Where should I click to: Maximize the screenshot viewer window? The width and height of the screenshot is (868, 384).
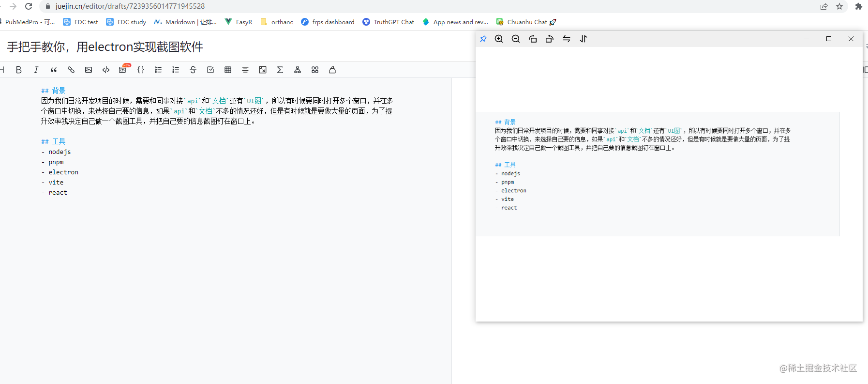829,39
